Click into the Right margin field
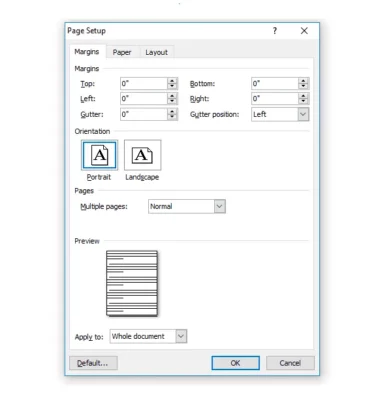The width and height of the screenshot is (380, 410). coord(275,98)
